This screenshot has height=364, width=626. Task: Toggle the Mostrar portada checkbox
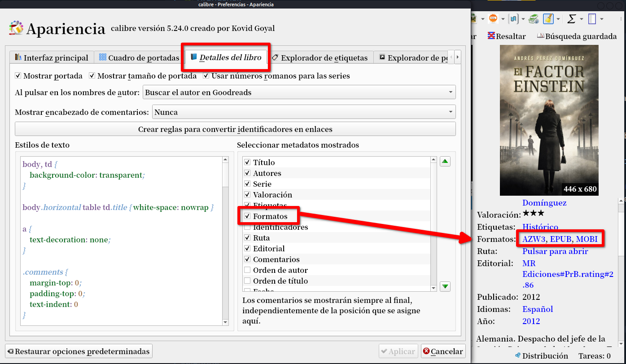(18, 76)
